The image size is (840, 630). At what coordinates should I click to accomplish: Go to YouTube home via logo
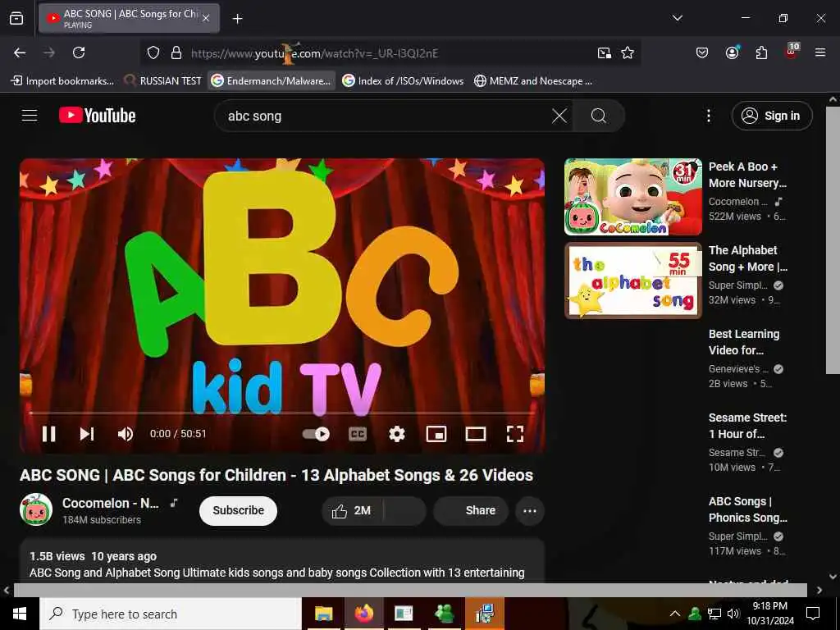point(97,115)
